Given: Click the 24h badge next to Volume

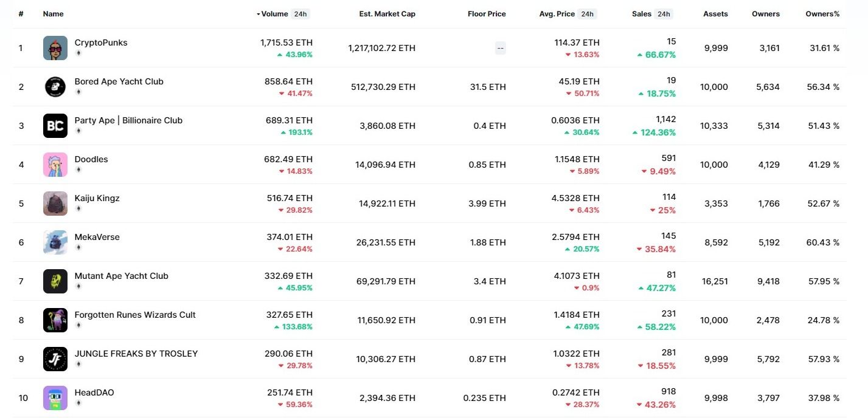Looking at the screenshot, I should (x=300, y=14).
